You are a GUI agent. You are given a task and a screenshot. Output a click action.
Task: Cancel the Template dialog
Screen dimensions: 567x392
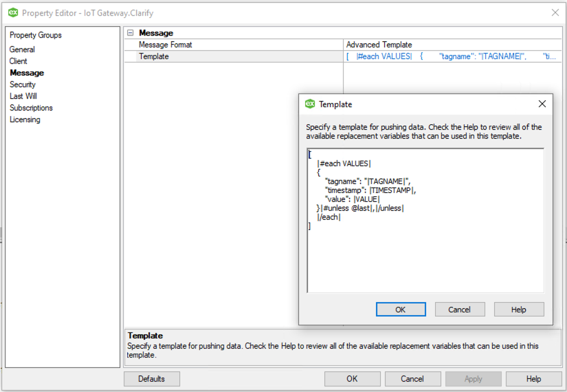[x=460, y=310]
